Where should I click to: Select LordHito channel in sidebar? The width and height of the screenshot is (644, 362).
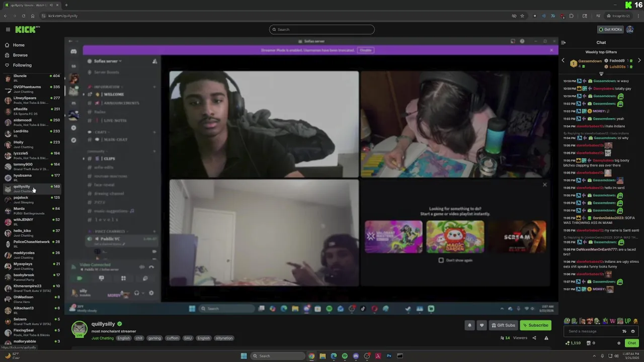click(x=32, y=133)
